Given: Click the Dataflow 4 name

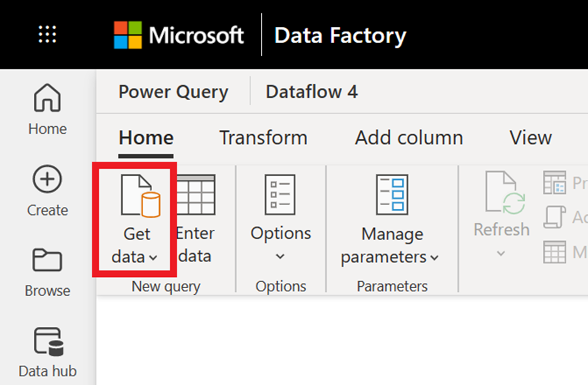Looking at the screenshot, I should click(312, 92).
